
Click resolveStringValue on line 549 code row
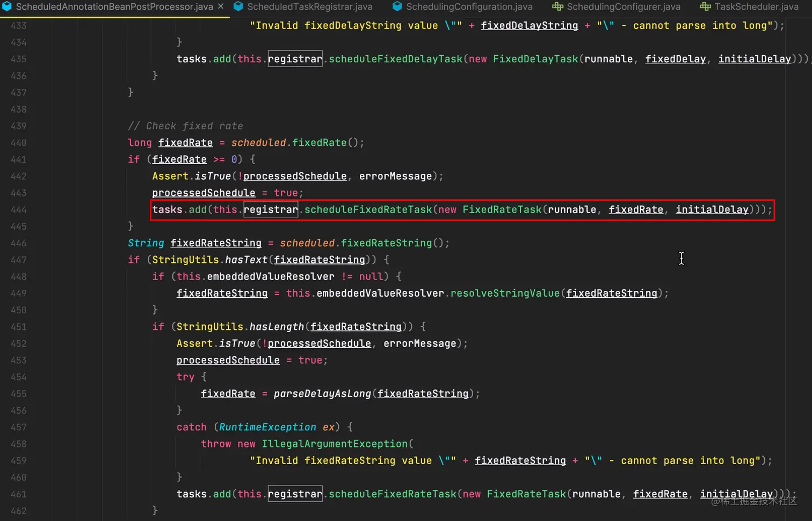(505, 293)
